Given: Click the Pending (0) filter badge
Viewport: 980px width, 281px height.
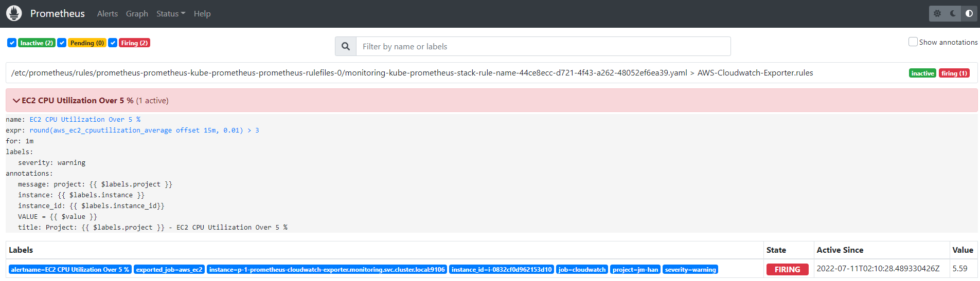Looking at the screenshot, I should 87,43.
